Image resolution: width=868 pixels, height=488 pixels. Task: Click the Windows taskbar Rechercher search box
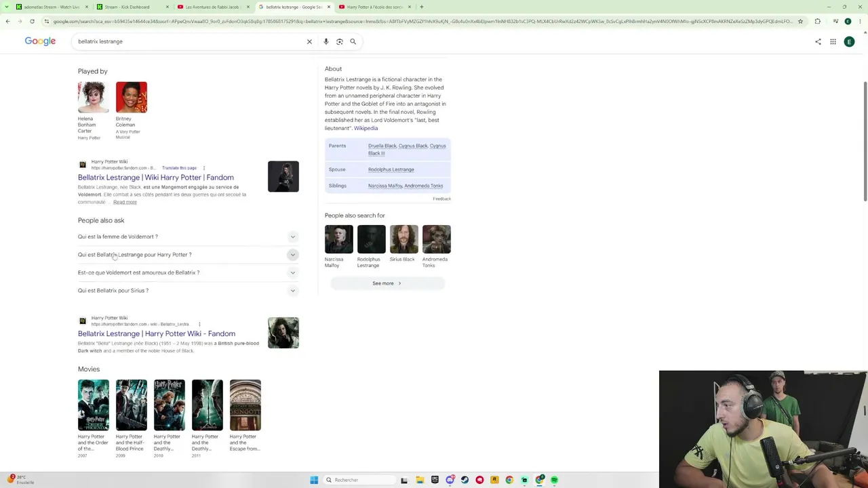(x=359, y=480)
